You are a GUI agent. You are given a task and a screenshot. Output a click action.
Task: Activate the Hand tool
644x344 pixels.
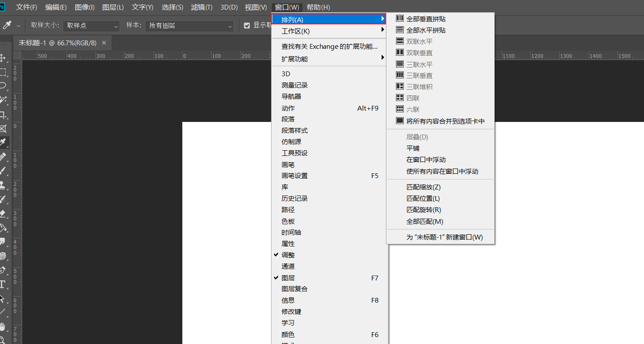3,327
